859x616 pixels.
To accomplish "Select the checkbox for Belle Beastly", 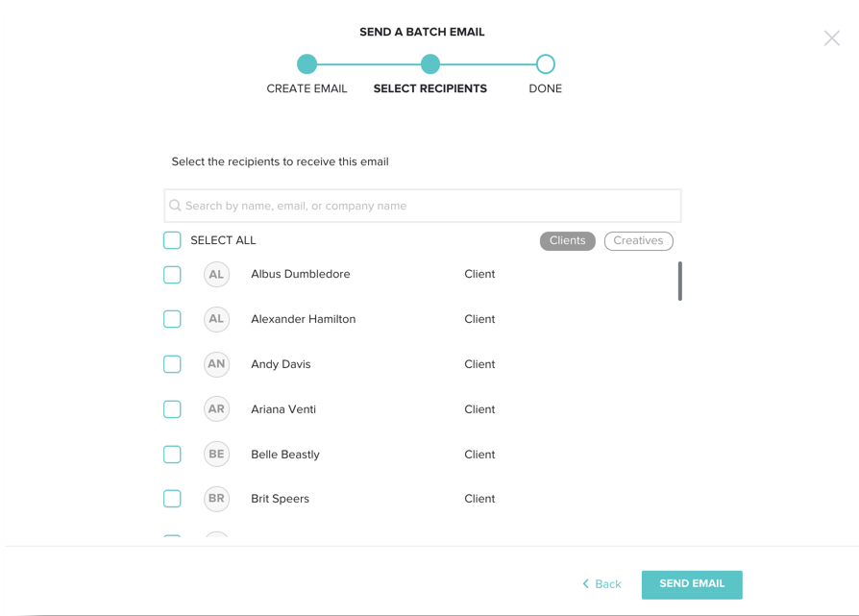I will (x=172, y=454).
